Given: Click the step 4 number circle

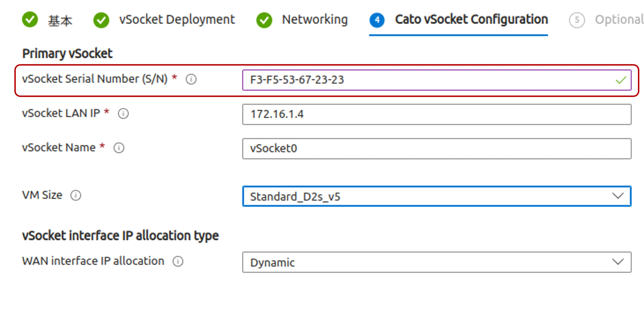Looking at the screenshot, I should pos(377,20).
